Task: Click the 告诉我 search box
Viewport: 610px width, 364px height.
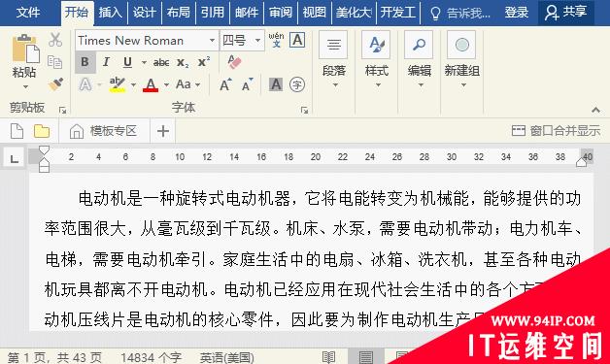Action: click(460, 14)
